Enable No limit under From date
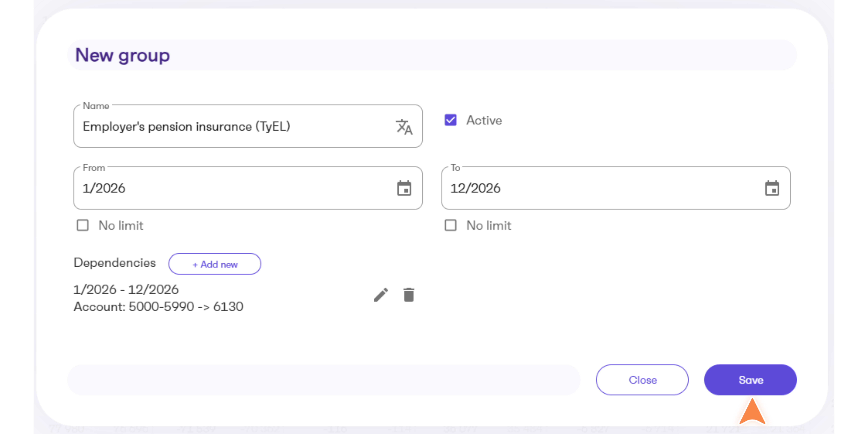The image size is (868, 434). tap(83, 225)
